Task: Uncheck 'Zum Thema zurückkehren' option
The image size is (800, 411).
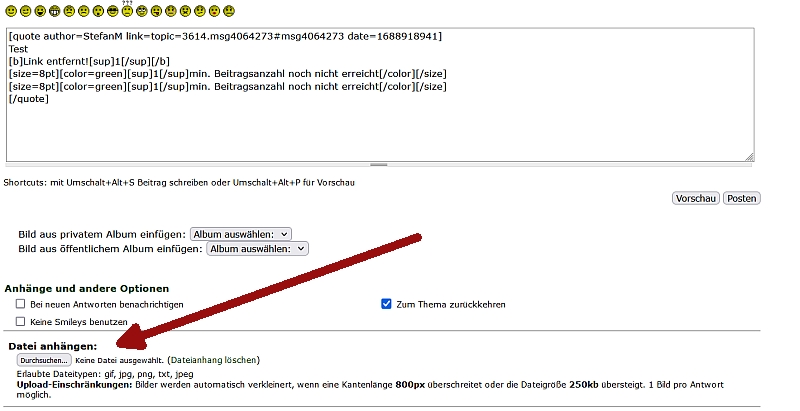Action: pyautogui.click(x=387, y=304)
